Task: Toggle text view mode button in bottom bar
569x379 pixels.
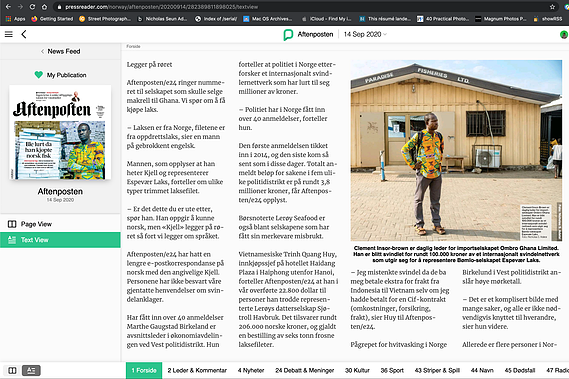Action: pyautogui.click(x=31, y=370)
